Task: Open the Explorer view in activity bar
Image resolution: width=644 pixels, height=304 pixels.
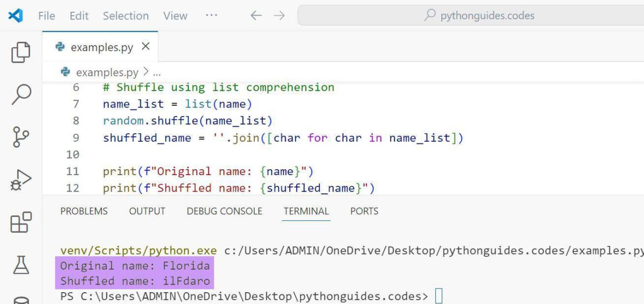Action: click(21, 52)
